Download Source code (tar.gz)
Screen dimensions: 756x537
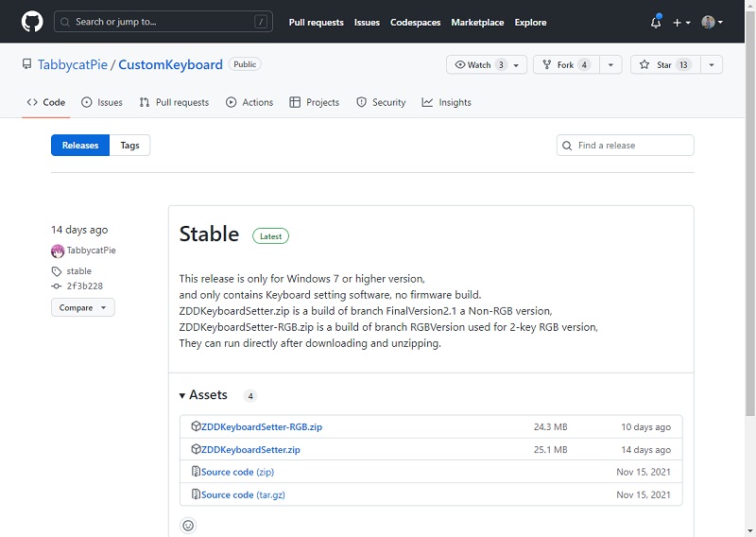tap(243, 494)
